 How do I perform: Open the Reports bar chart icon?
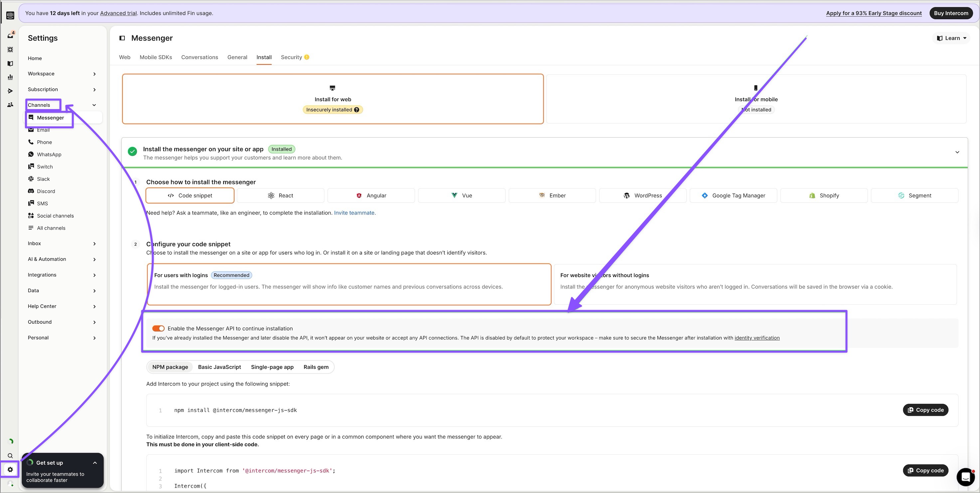[10, 77]
